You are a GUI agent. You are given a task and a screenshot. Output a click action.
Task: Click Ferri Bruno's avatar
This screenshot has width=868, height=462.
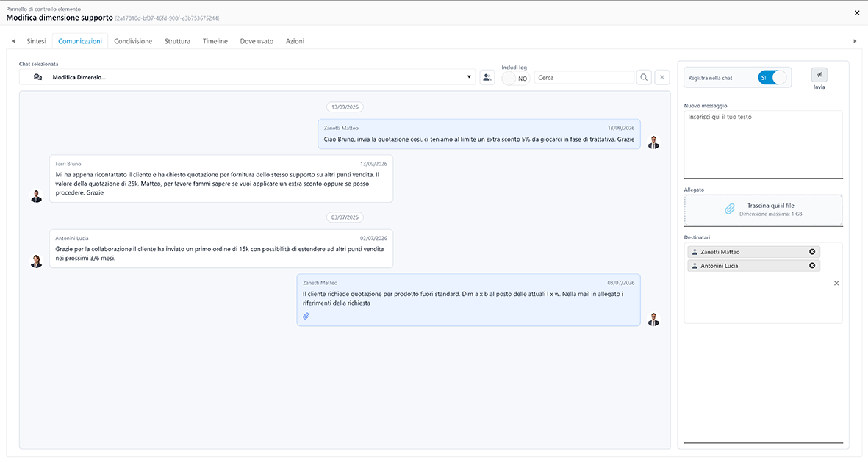point(37,196)
